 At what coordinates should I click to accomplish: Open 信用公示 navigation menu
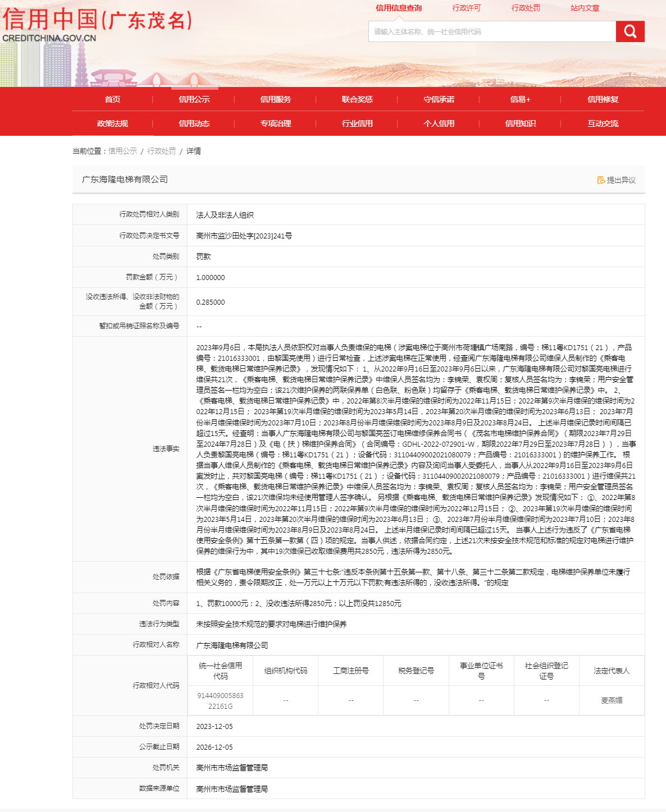coord(194,99)
